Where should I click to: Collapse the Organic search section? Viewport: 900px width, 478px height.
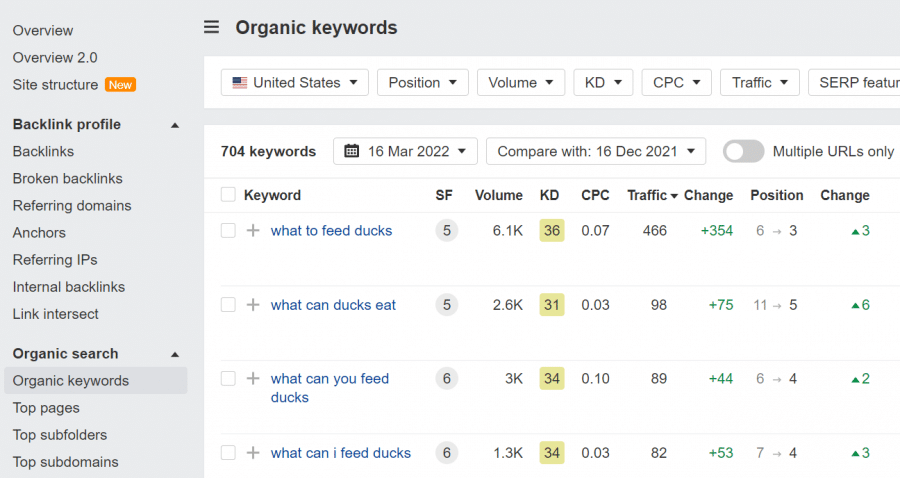(175, 355)
